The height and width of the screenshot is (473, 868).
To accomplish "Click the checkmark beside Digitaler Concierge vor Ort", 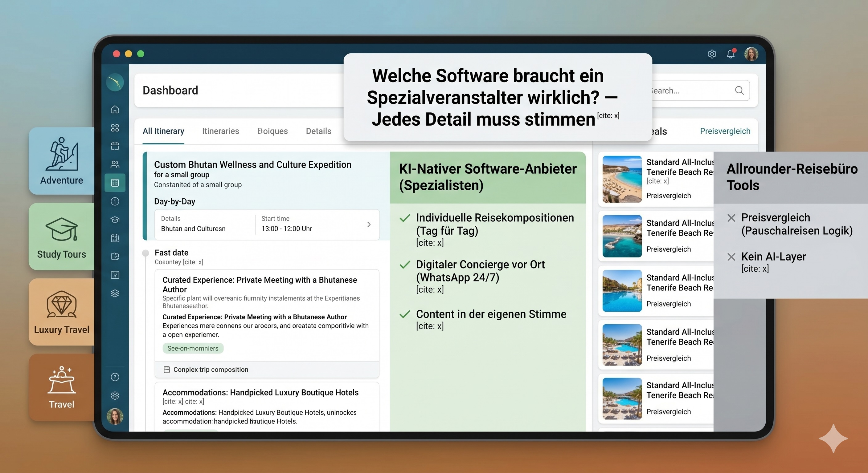I will (405, 265).
